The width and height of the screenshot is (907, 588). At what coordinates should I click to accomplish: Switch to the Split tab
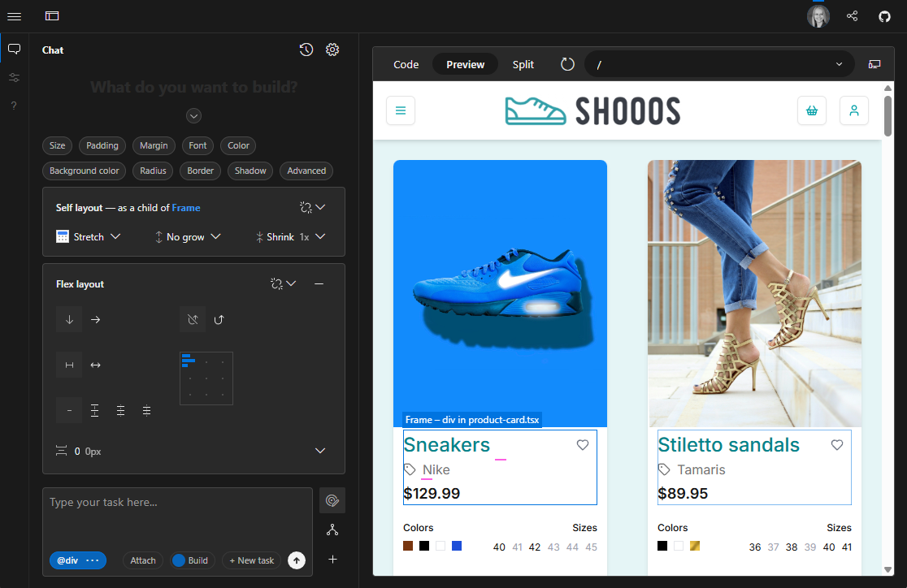[523, 64]
